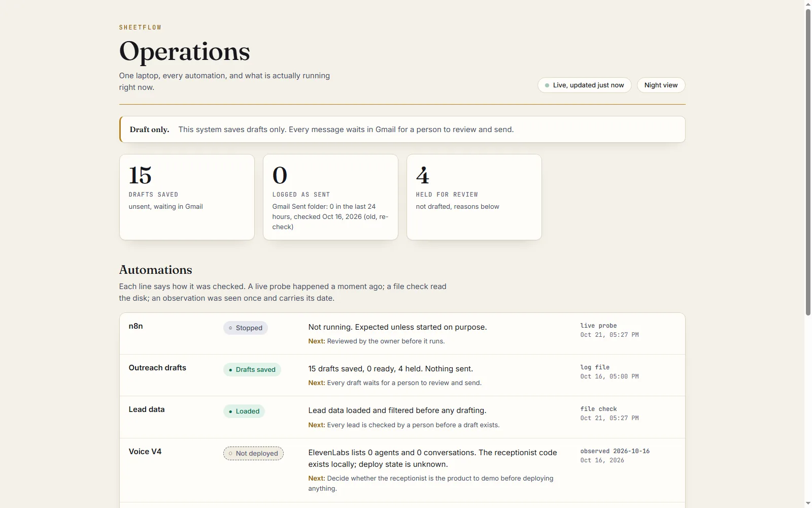The image size is (812, 508).
Task: Click the SHEETFLOW brand label
Action: pos(140,27)
